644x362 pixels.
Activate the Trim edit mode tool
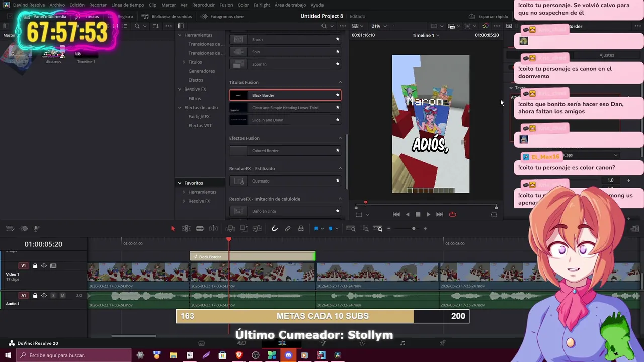pyautogui.click(x=186, y=229)
